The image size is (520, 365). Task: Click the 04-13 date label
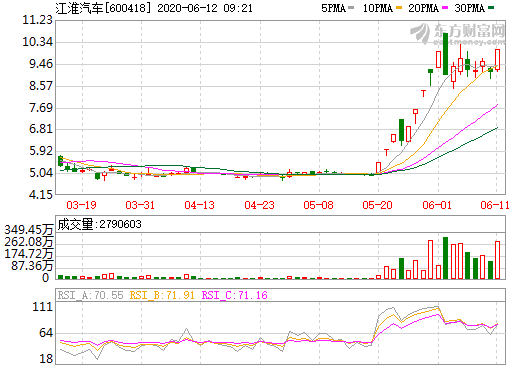pyautogui.click(x=200, y=205)
